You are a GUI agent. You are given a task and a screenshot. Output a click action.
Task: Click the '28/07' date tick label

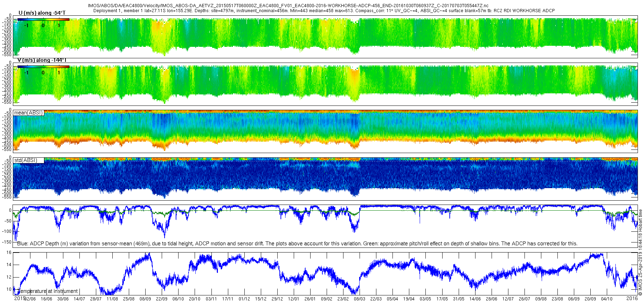point(96,299)
